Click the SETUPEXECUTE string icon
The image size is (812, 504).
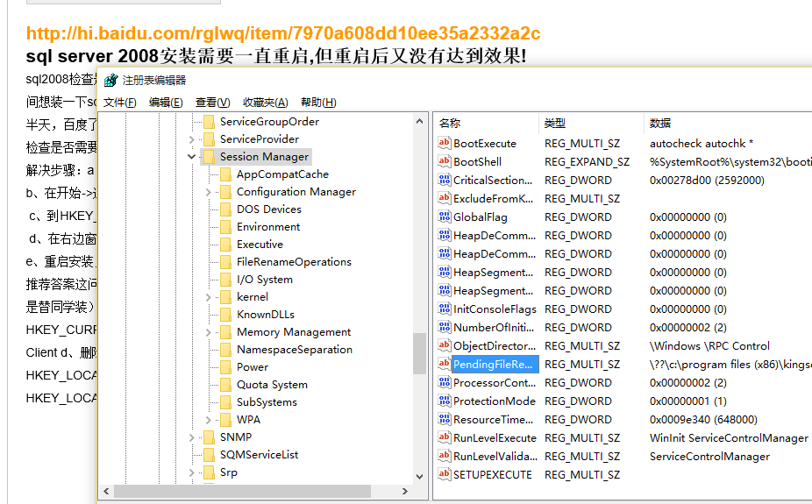point(445,474)
